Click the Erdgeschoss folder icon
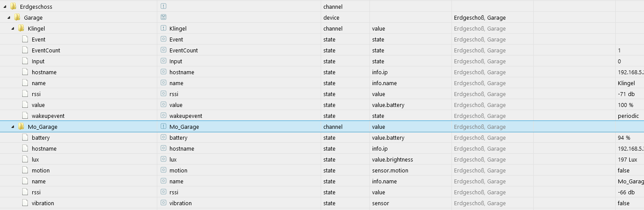Screen dimensions: 644x210 click(x=13, y=7)
